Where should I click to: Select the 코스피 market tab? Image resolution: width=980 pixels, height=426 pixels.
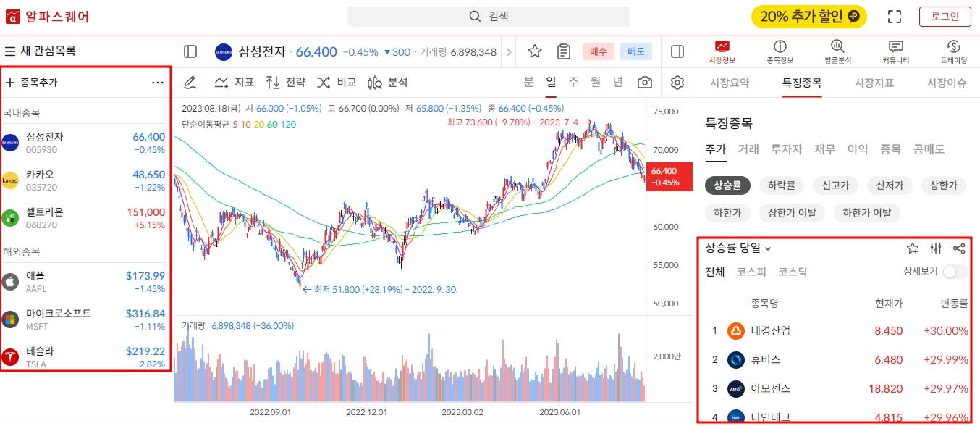pyautogui.click(x=751, y=272)
